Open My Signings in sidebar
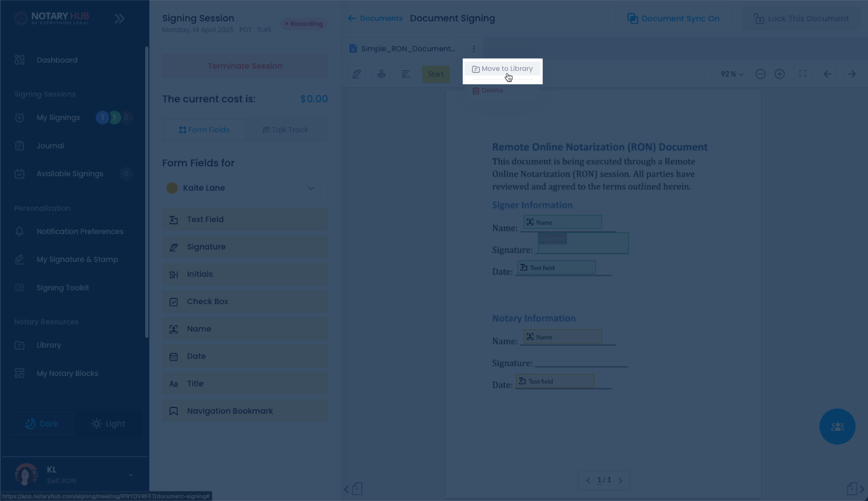868x501 pixels. coord(58,118)
